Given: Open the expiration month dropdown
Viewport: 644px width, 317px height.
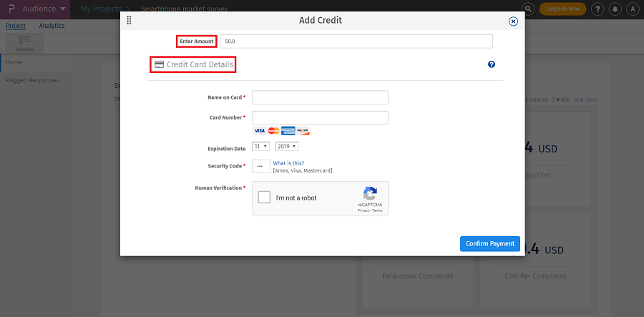Looking at the screenshot, I should 260,146.
